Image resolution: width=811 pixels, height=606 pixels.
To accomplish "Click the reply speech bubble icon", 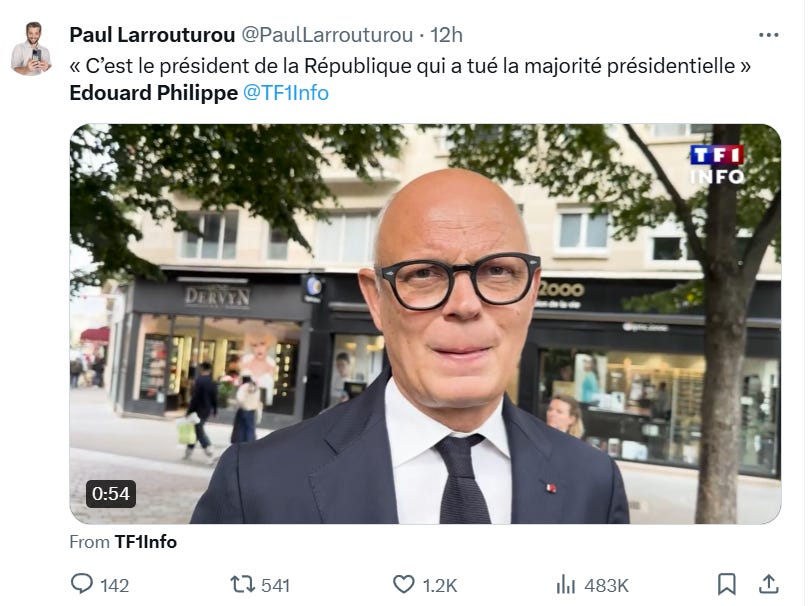I will (82, 584).
